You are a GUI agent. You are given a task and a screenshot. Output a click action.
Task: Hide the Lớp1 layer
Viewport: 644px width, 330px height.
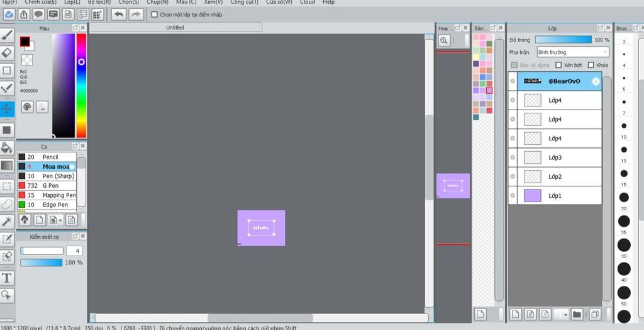512,195
